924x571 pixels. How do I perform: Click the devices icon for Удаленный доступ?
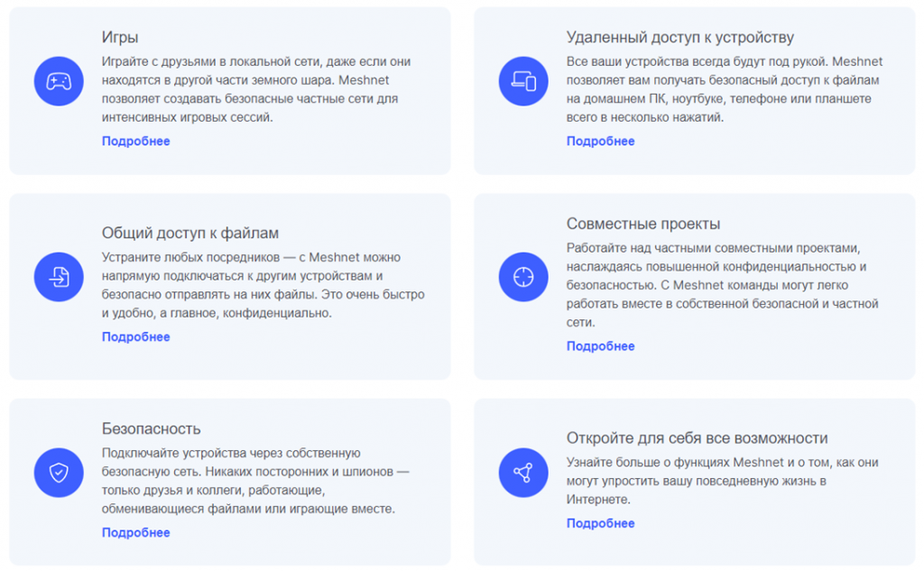pos(523,82)
